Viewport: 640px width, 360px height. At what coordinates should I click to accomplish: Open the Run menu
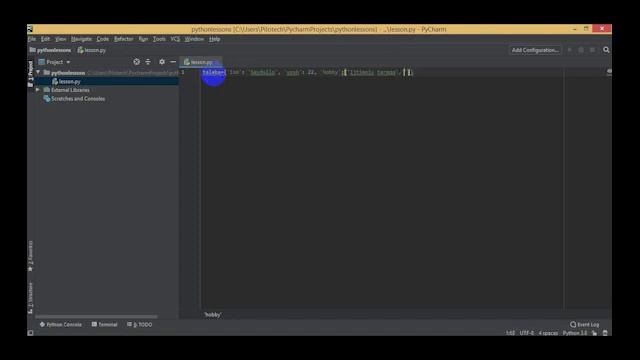point(143,39)
